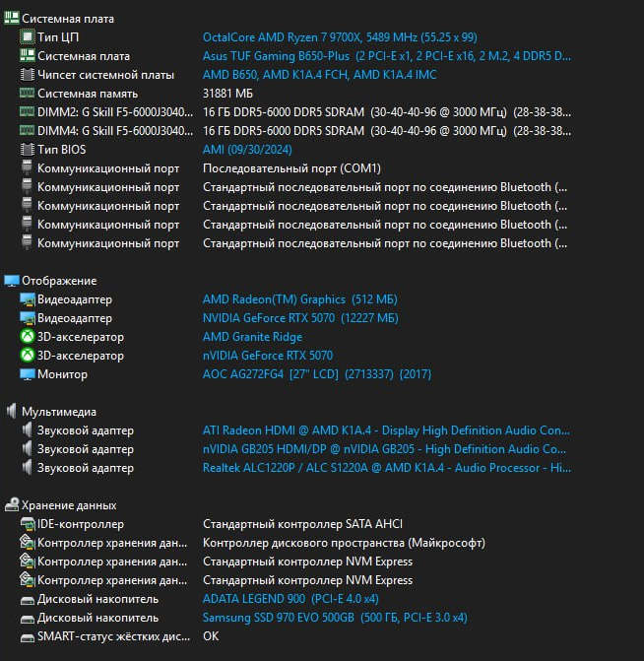Click the Xbox icon beside AMD Granite Ridge
Image resolution: width=644 pixels, height=661 pixels.
click(27, 336)
